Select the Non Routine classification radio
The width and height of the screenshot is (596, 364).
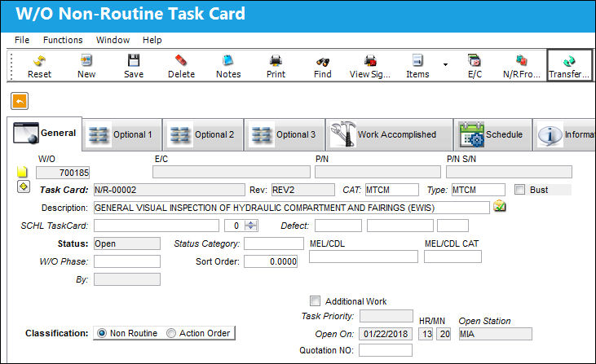click(x=102, y=333)
